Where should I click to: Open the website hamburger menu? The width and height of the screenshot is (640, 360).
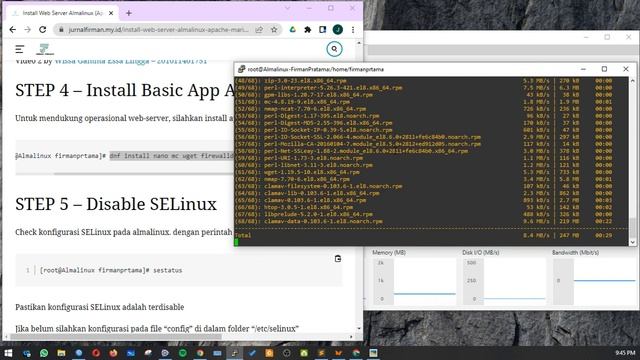click(x=20, y=49)
